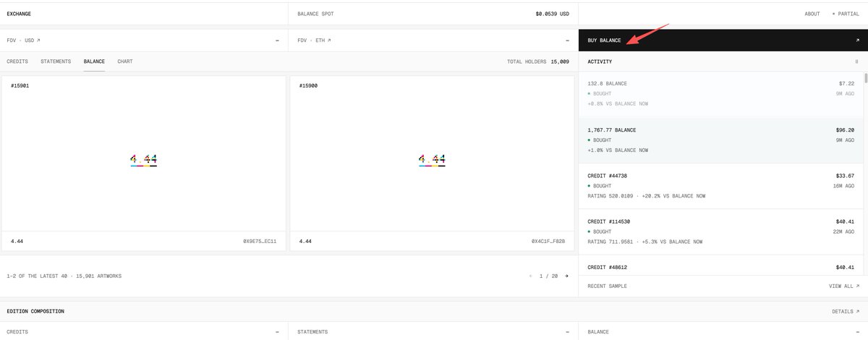This screenshot has height=340, width=868.
Task: Click the $96.20 activity amount
Action: (x=845, y=130)
